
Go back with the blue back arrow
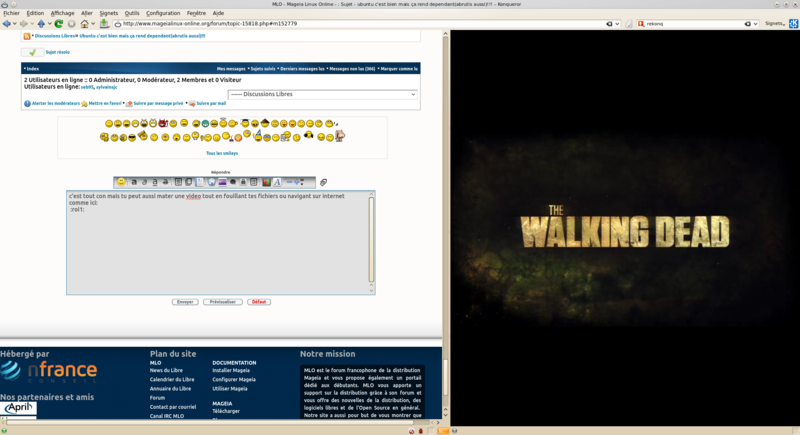[6, 23]
